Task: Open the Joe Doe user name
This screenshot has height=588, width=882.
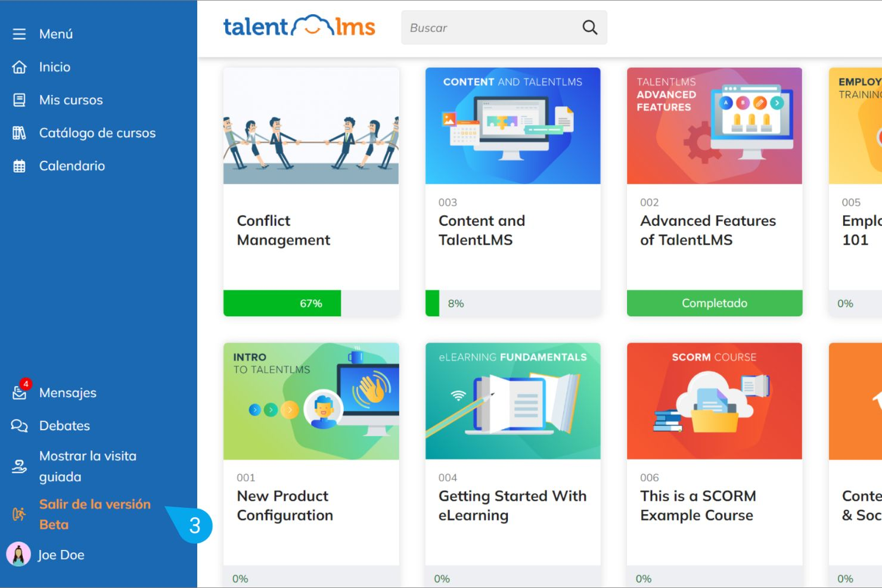Action: tap(61, 555)
